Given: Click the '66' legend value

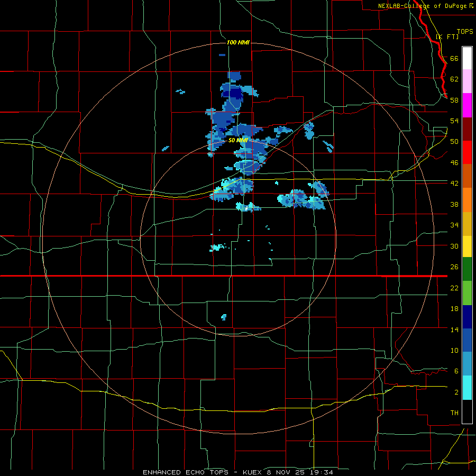Looking at the screenshot, I should (454, 58).
